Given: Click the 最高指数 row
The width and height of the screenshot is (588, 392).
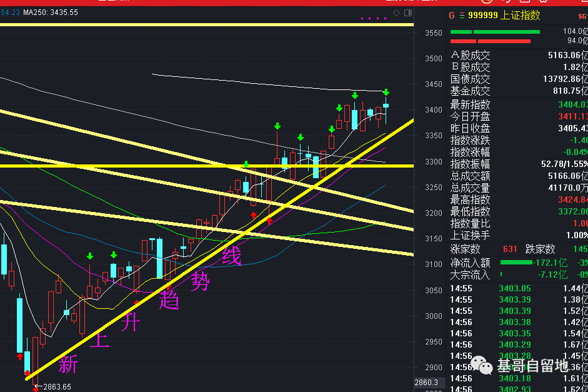Looking at the screenshot, I should pos(519,199).
